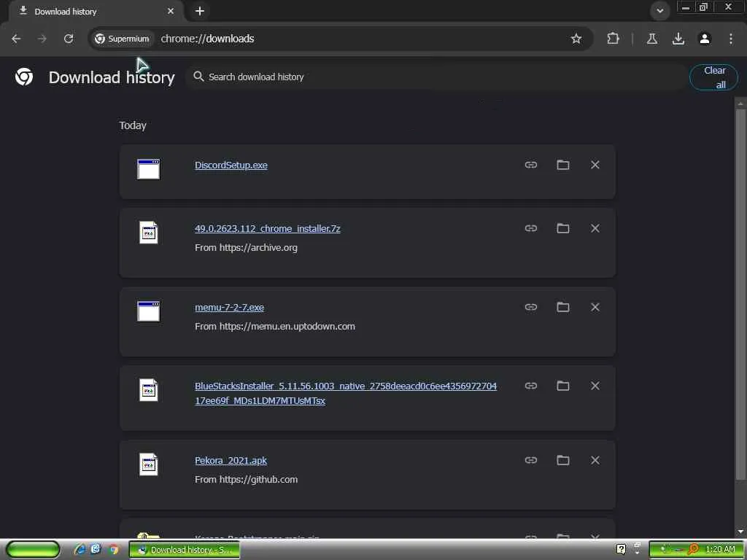Image resolution: width=747 pixels, height=560 pixels.
Task: Open a new tab with plus button
Action: pos(200,11)
